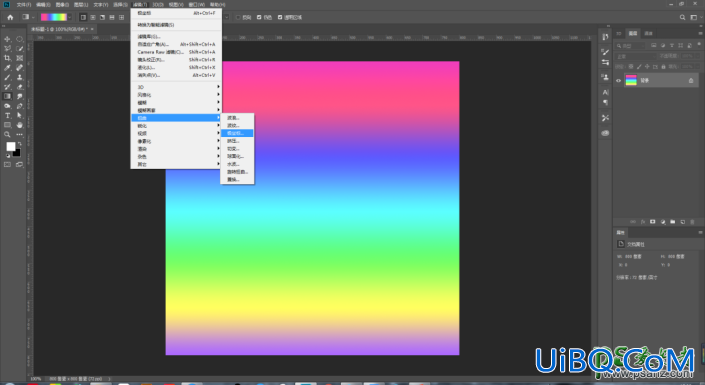Toggle the Reverse gradient checkbox
The height and width of the screenshot is (385, 705).
[x=238, y=17]
